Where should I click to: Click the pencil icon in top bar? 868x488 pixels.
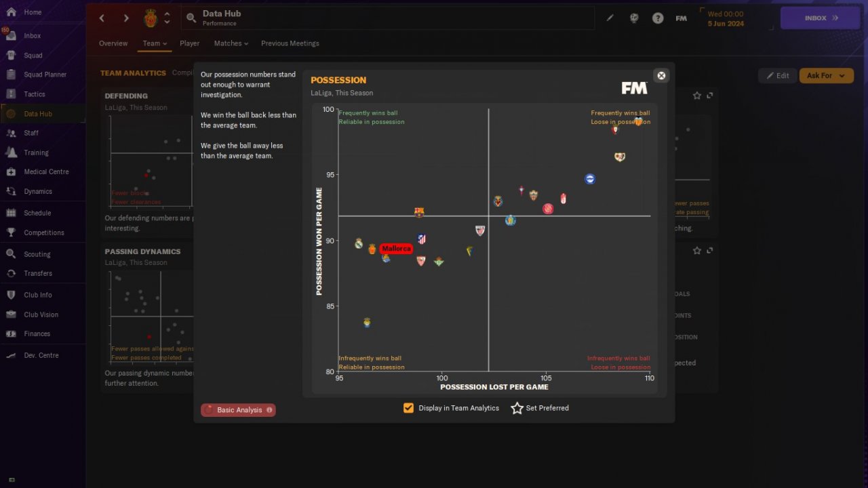click(610, 18)
